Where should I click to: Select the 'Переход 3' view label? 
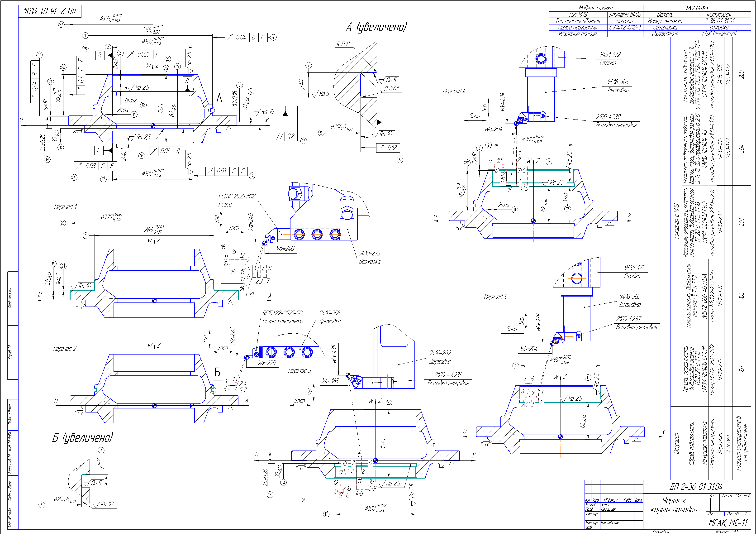300,370
